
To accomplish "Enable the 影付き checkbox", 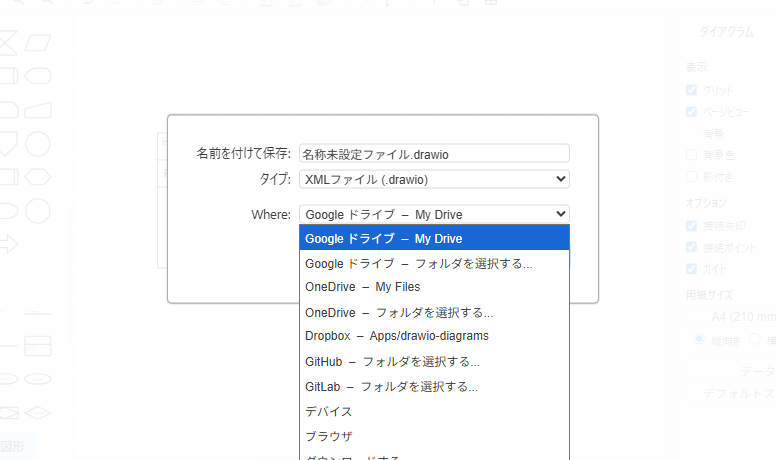I will [692, 177].
